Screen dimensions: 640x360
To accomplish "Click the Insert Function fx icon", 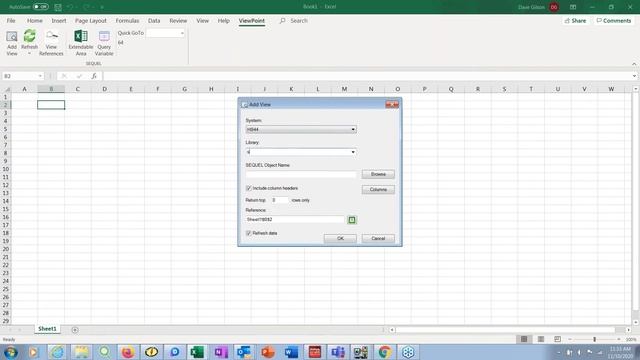I will [x=94, y=76].
